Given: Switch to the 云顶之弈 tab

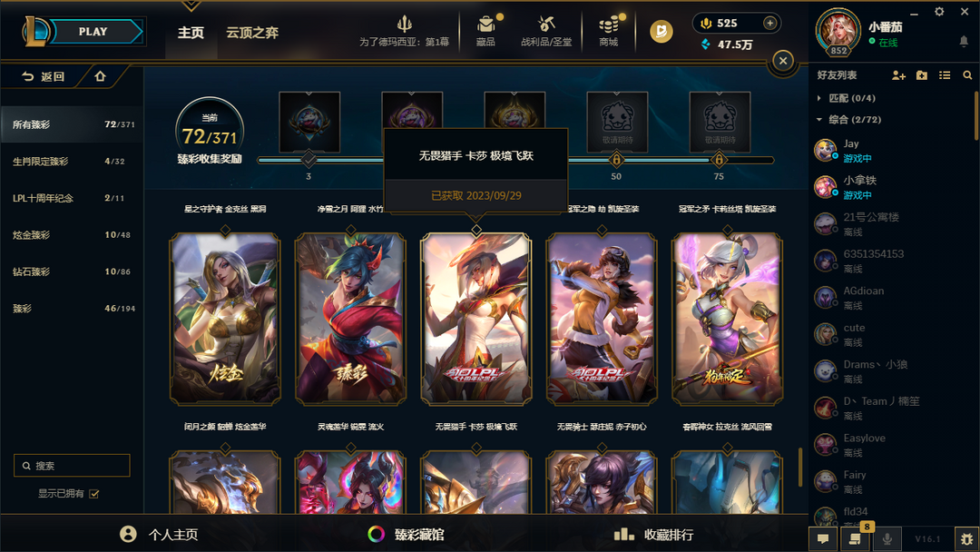Looking at the screenshot, I should tap(252, 33).
